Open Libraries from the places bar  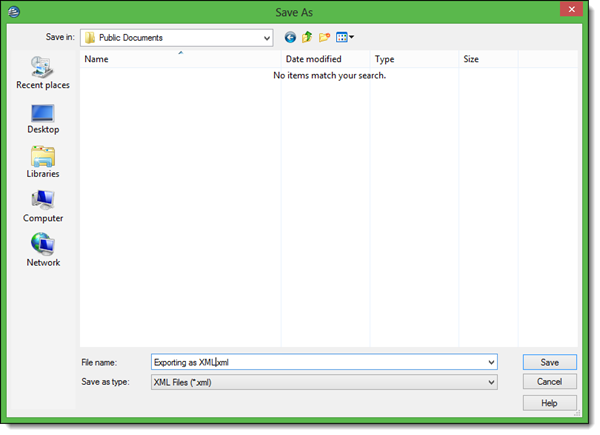click(43, 162)
